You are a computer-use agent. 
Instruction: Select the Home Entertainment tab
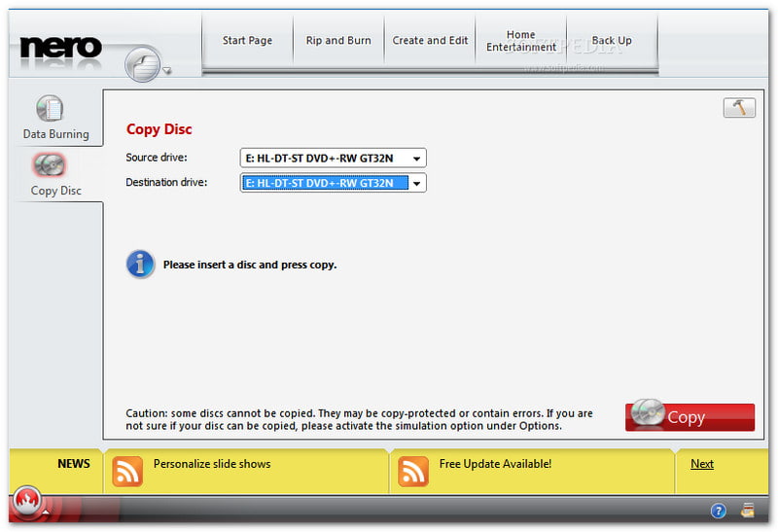[521, 41]
